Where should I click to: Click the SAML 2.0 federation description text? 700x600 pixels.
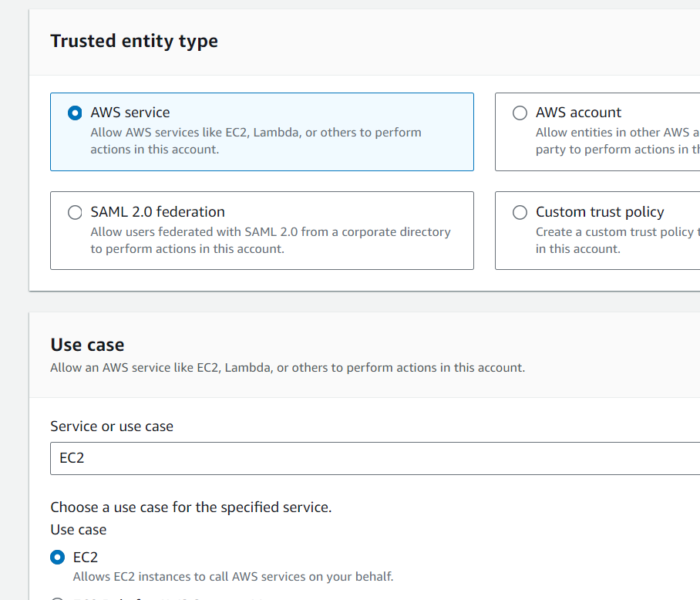(x=271, y=240)
